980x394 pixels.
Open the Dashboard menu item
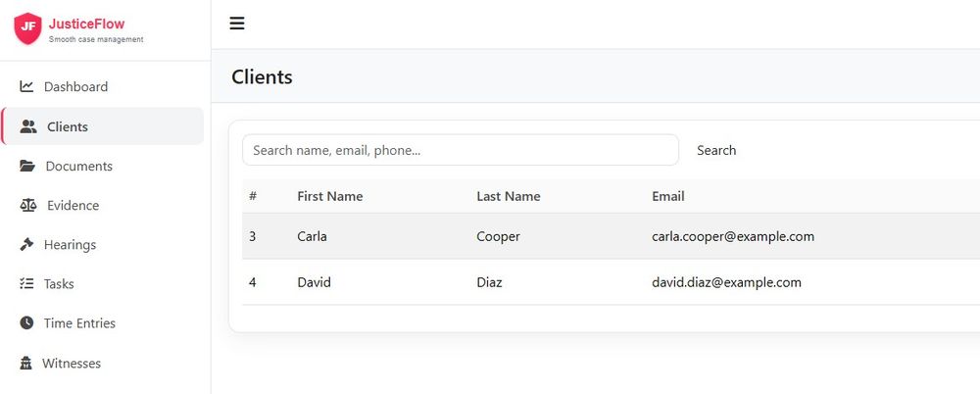[75, 86]
